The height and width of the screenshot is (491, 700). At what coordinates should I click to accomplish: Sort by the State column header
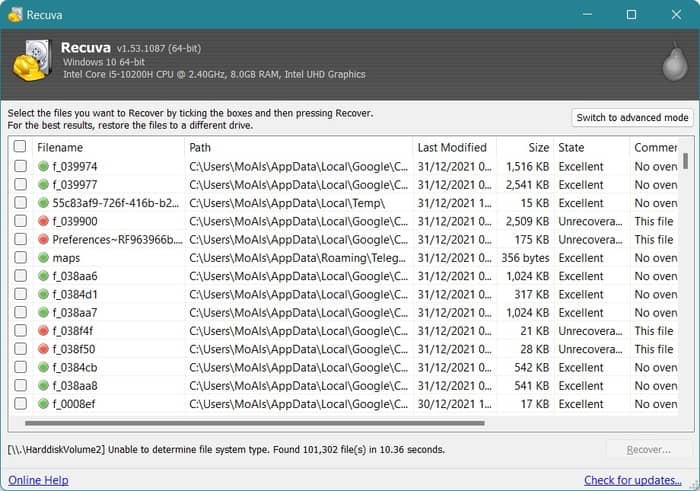(x=592, y=147)
